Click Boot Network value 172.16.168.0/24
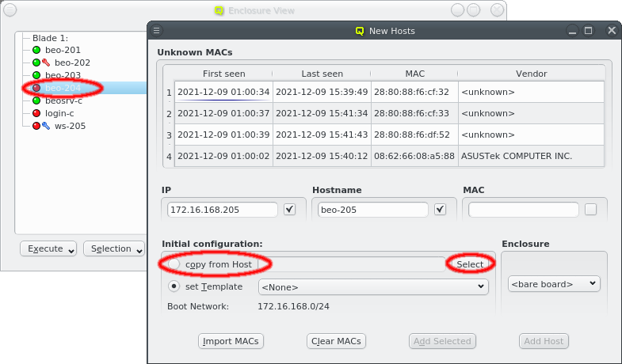The width and height of the screenshot is (622, 364). [x=293, y=306]
